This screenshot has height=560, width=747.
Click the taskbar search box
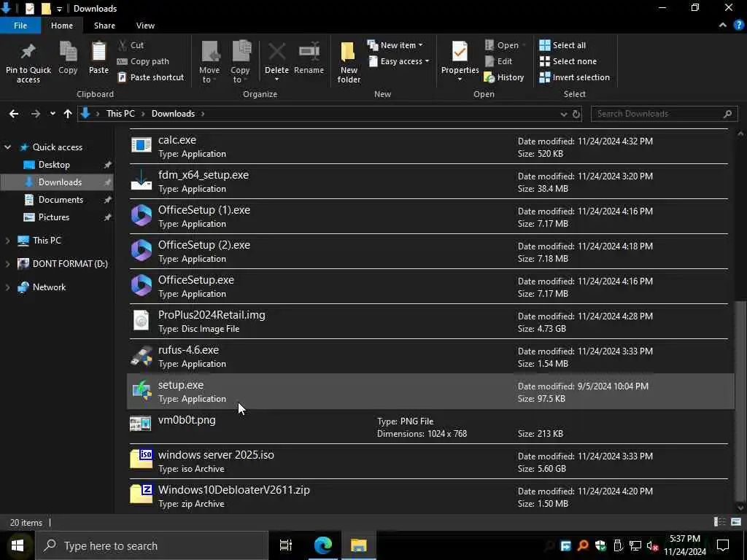[152, 545]
